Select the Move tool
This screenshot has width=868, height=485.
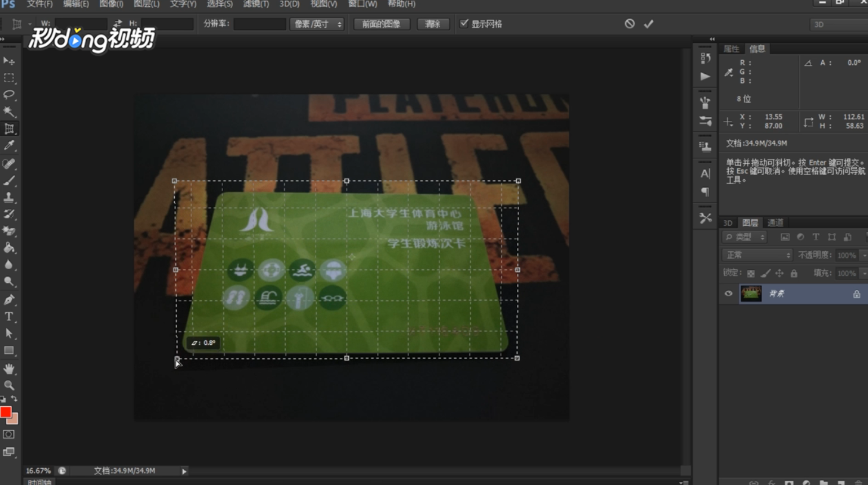pyautogui.click(x=9, y=61)
